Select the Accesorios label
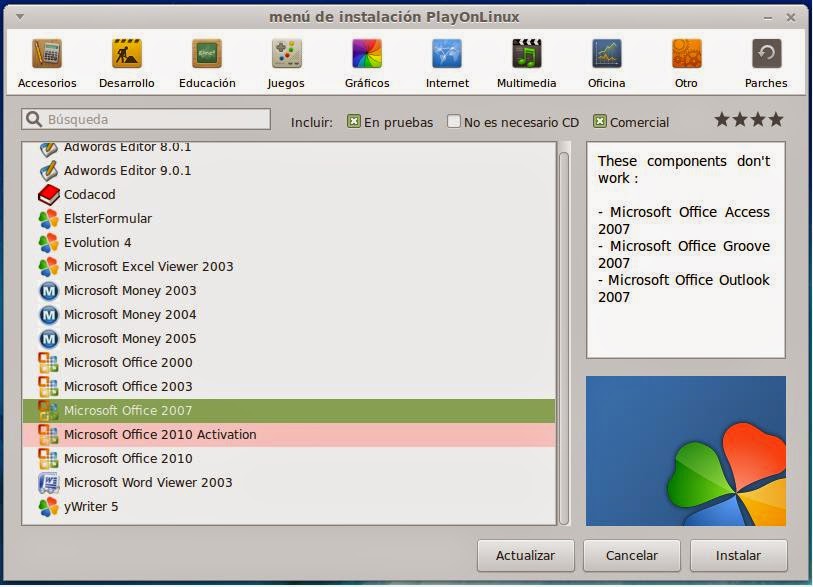 [x=47, y=83]
